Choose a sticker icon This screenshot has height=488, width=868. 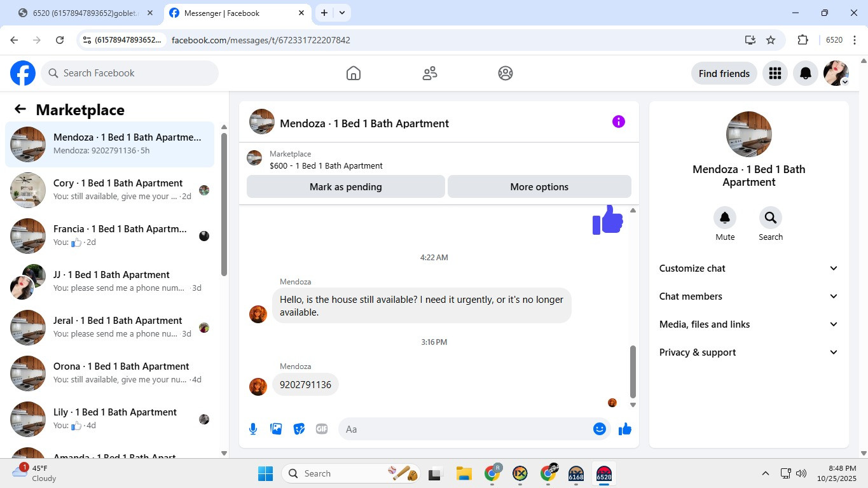(299, 429)
